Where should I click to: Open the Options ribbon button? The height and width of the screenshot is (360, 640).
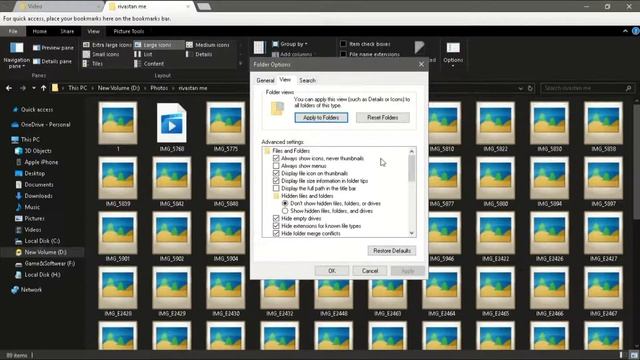point(453,54)
